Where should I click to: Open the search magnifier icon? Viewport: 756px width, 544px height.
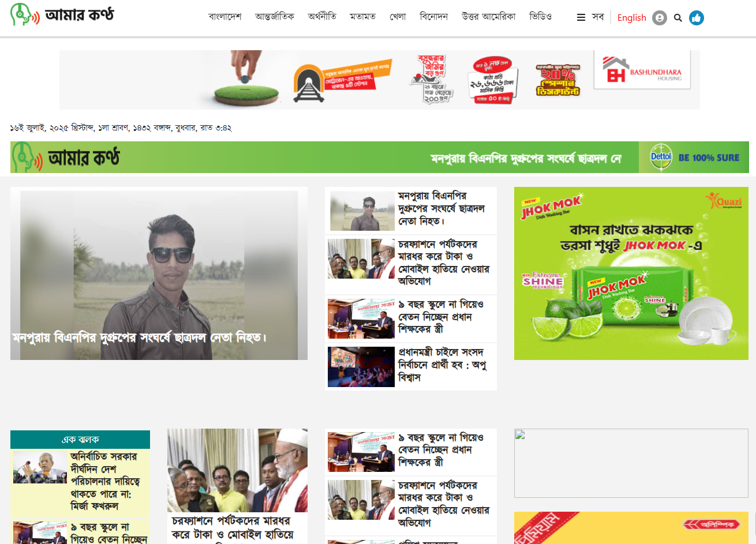pyautogui.click(x=678, y=18)
